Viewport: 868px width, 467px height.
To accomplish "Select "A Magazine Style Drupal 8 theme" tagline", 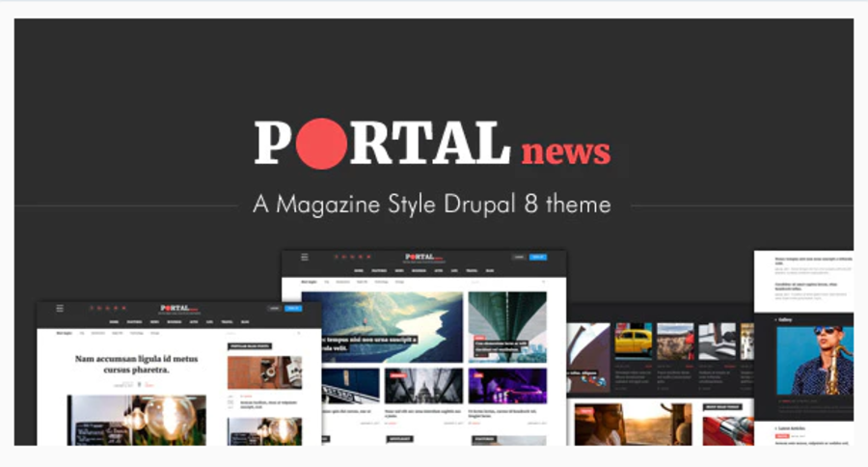I will coord(432,205).
